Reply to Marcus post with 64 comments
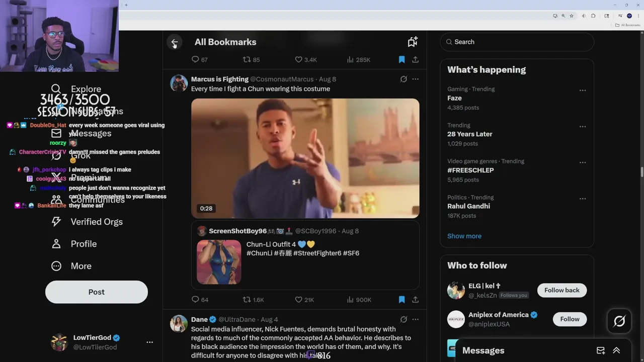 200,300
